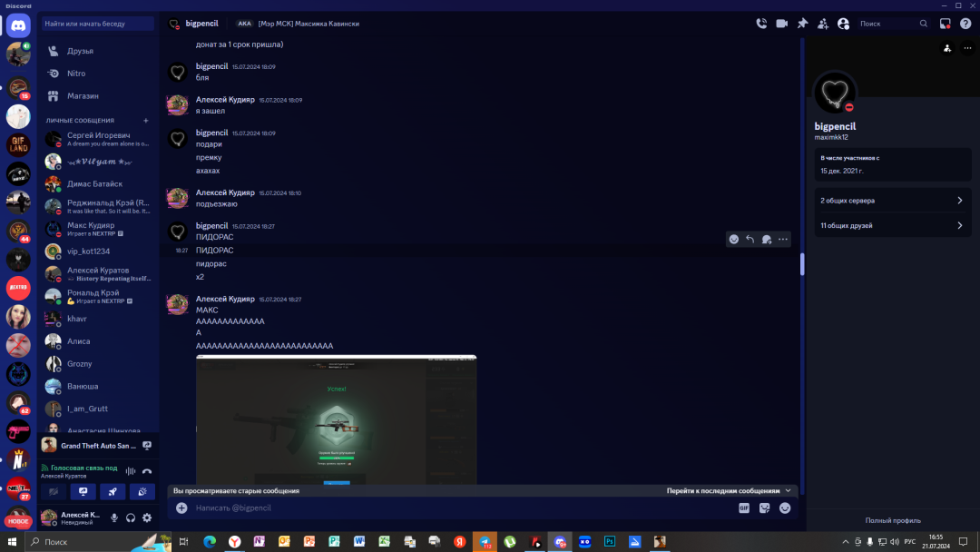Open the GIF picker in the message box

[x=744, y=508]
